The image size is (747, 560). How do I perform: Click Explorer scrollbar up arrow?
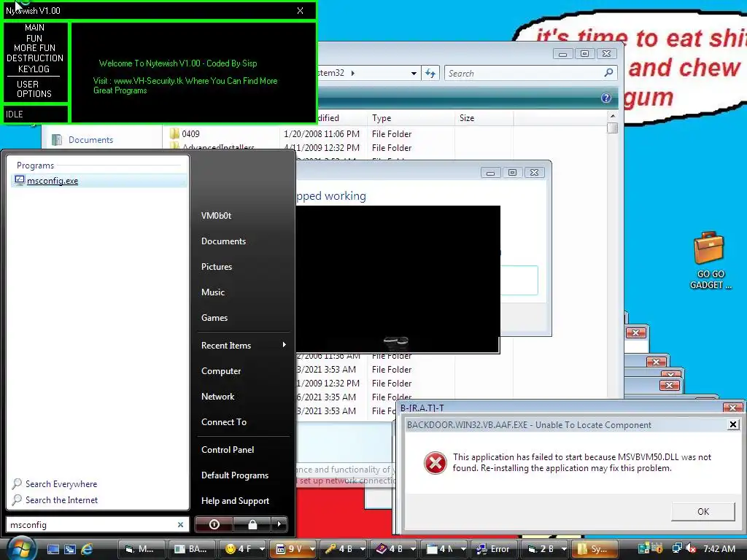(x=613, y=116)
